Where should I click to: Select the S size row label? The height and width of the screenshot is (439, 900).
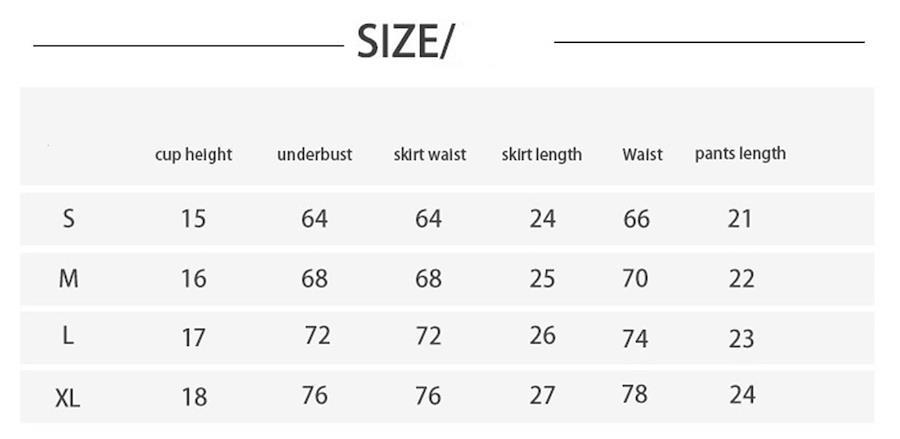(68, 219)
